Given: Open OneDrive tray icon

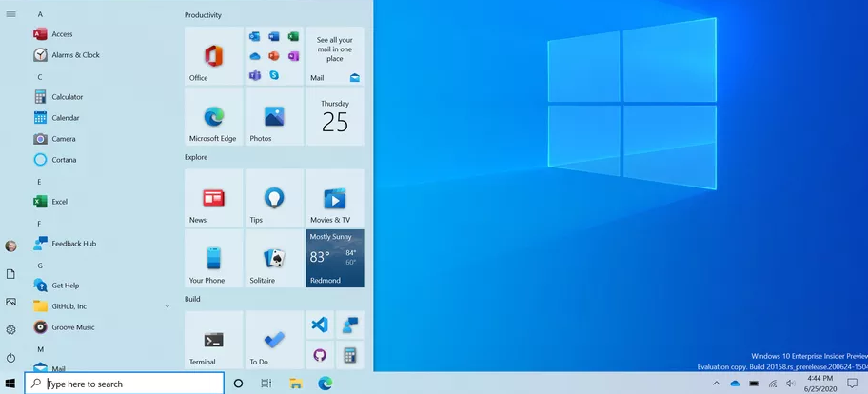Looking at the screenshot, I should pos(735,383).
